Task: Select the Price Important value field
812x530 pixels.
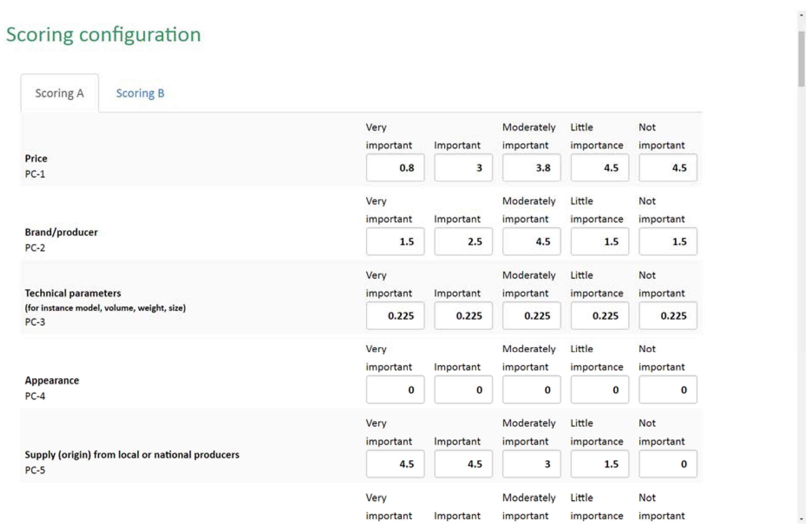Action: click(x=463, y=168)
